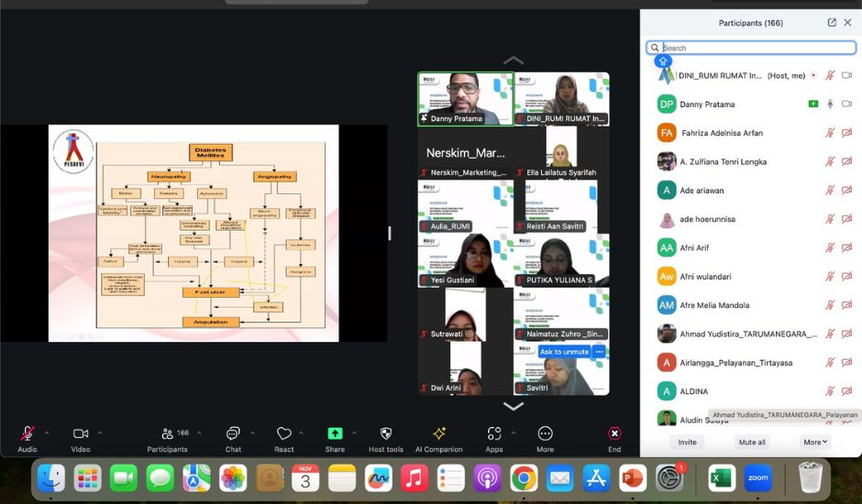Click the Ask to unmute button
This screenshot has width=862, height=504.
pyautogui.click(x=564, y=352)
